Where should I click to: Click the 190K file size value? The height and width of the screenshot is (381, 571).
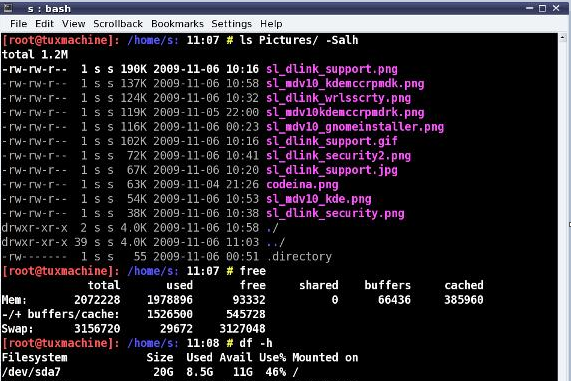[134, 69]
